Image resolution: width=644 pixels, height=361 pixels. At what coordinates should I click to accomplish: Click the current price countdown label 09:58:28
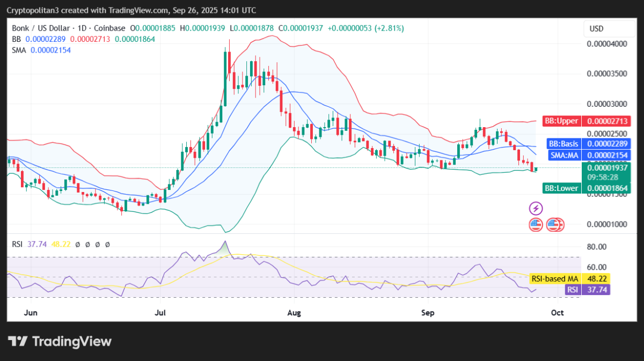pos(602,176)
